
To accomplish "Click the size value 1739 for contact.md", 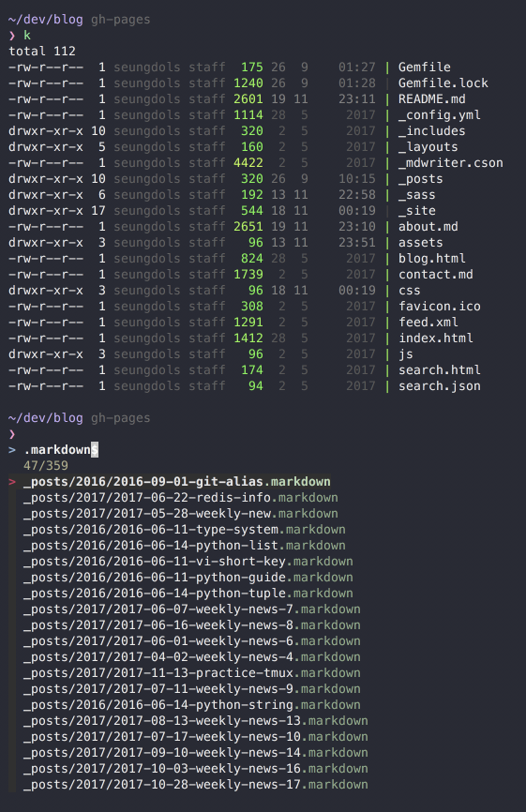I will click(x=248, y=275).
